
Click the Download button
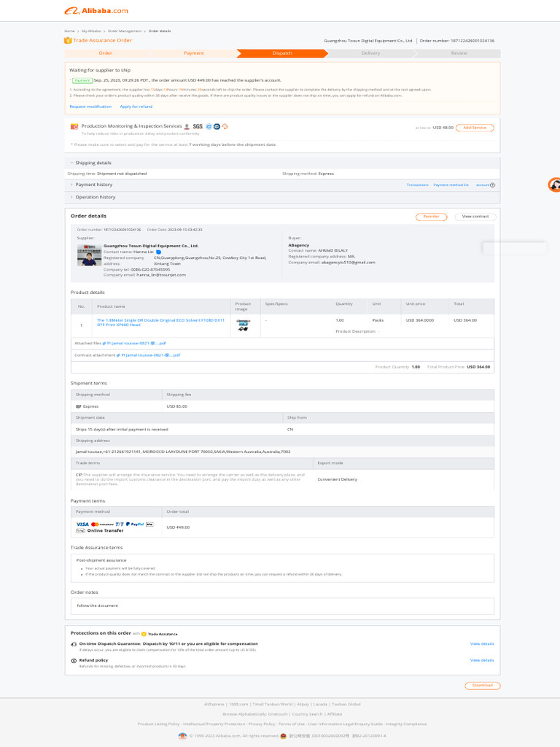point(482,686)
